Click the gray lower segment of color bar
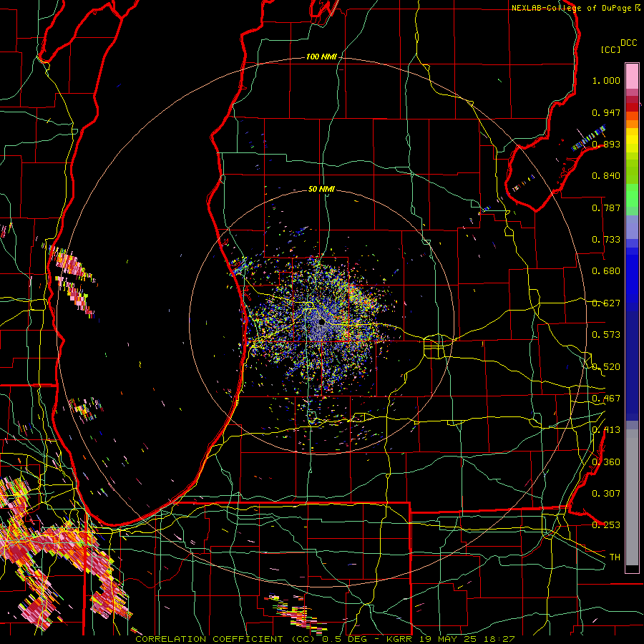Image resolution: width=644 pixels, height=644 pixels. [x=632, y=497]
